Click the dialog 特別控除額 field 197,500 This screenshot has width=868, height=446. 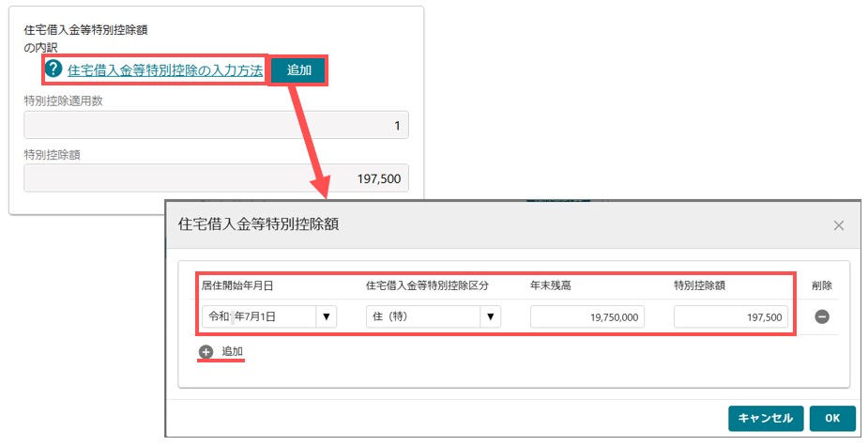coord(731,317)
